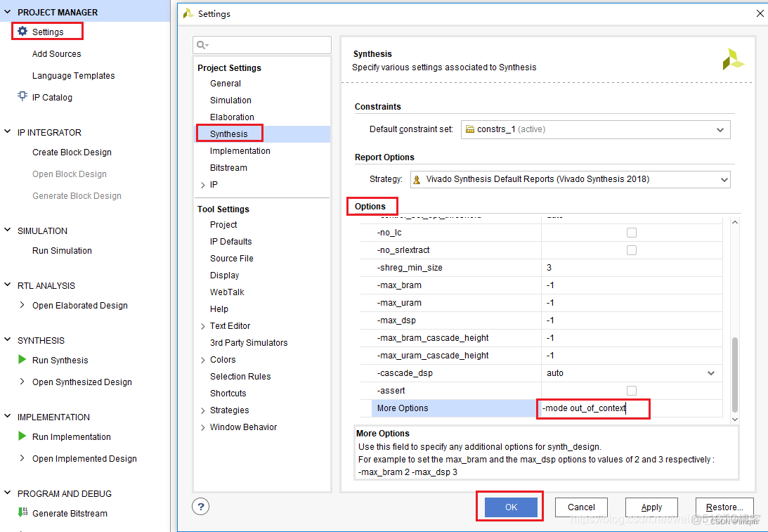768x532 pixels.
Task: Open the Source File tool settings
Action: click(x=232, y=258)
